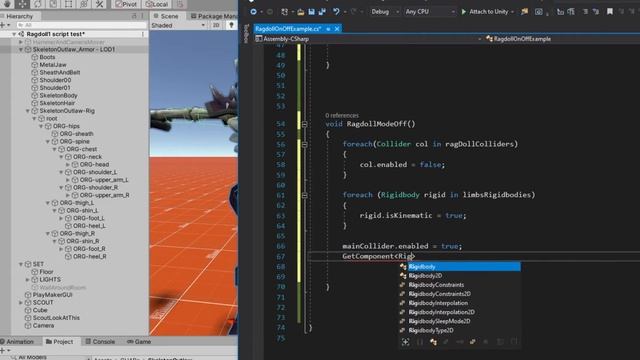Collapse the SET object
The image size is (640, 360).
click(x=21, y=264)
